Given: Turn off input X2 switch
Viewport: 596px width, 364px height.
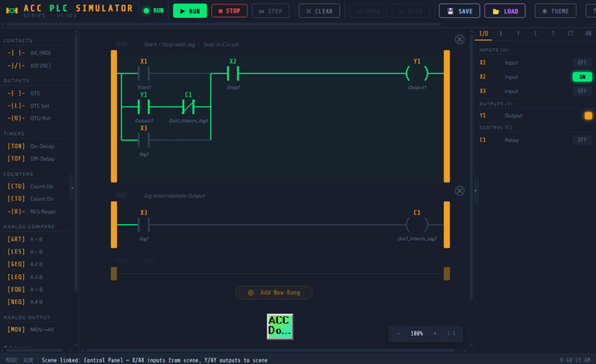Looking at the screenshot, I should (580, 77).
